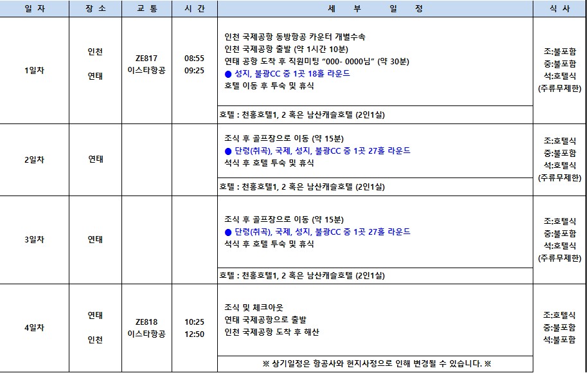Viewport: 588px width, 373px height.
Task: Click the hotel line in 1일차
Action: (x=302, y=115)
